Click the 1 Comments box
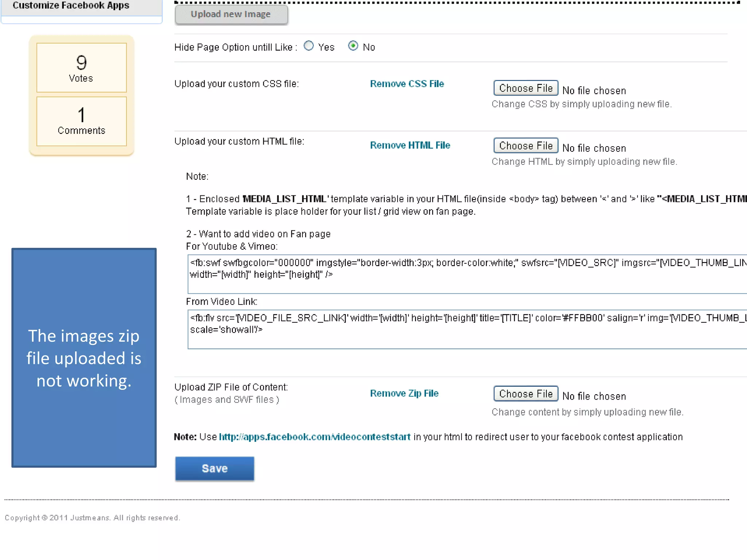The height and width of the screenshot is (560, 747). 82,121
